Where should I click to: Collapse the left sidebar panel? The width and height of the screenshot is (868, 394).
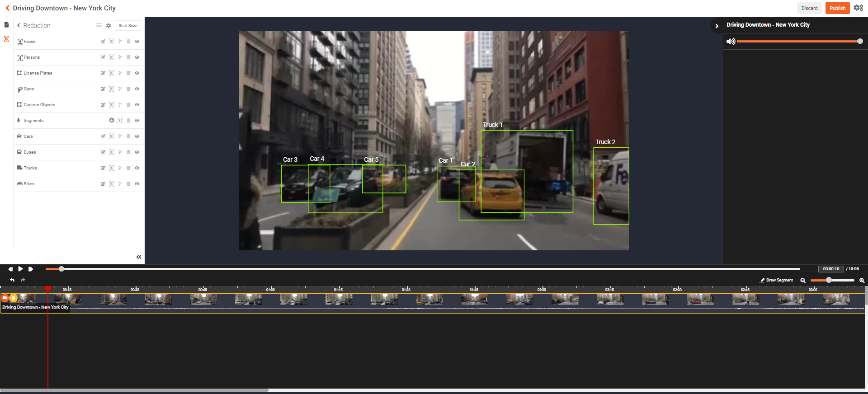click(x=139, y=257)
